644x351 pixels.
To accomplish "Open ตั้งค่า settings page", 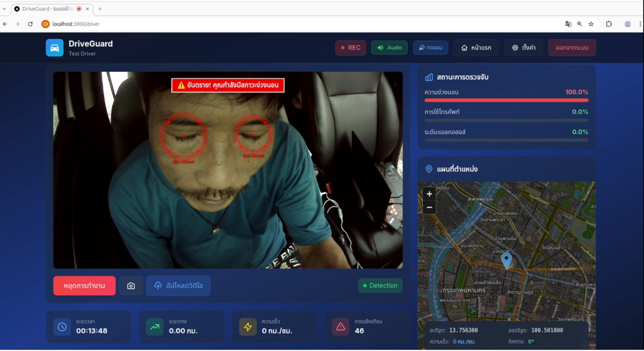I will (x=523, y=48).
